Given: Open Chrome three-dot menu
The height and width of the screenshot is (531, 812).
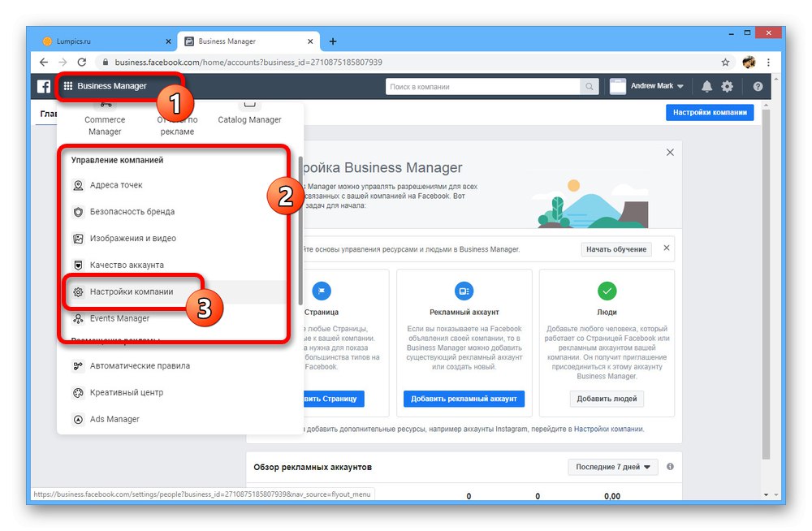Looking at the screenshot, I should 768,63.
